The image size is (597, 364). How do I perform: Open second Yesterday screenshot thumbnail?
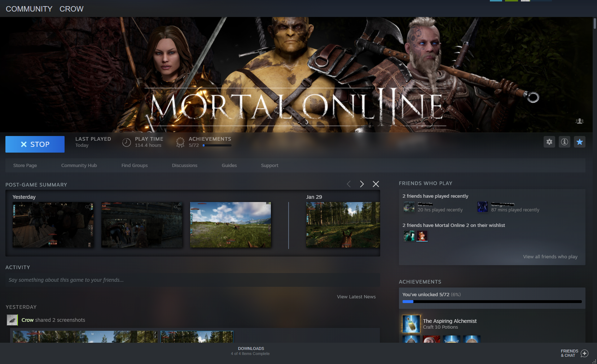[x=142, y=225]
